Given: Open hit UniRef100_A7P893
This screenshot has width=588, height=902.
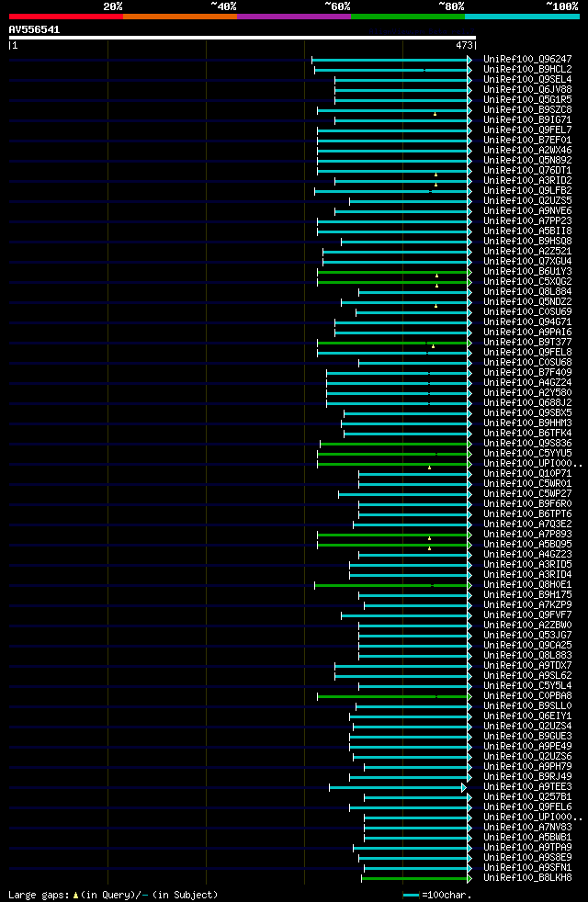Looking at the screenshot, I should 527,535.
